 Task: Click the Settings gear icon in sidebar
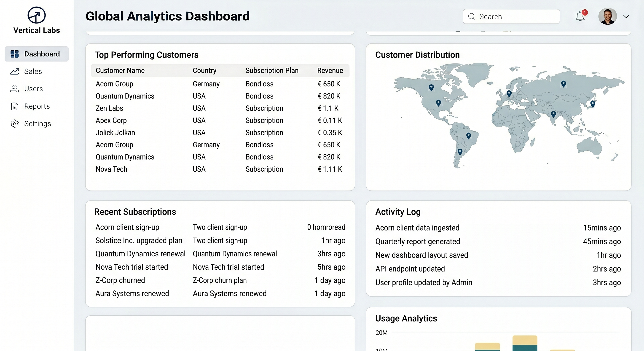click(x=14, y=124)
